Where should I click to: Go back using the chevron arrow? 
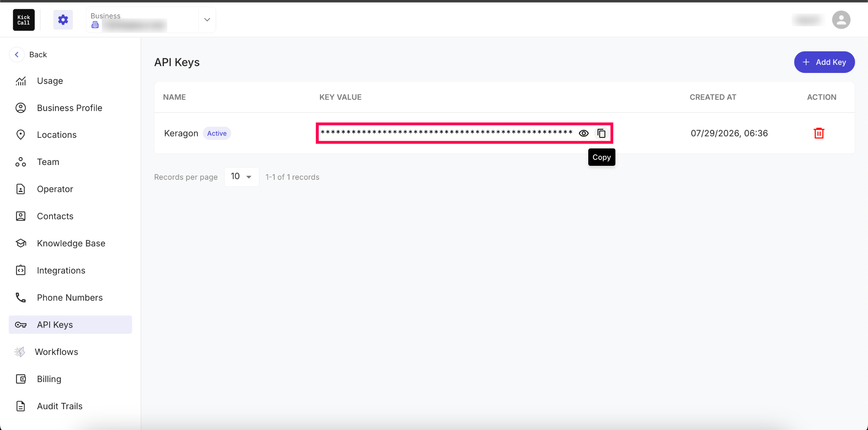17,55
